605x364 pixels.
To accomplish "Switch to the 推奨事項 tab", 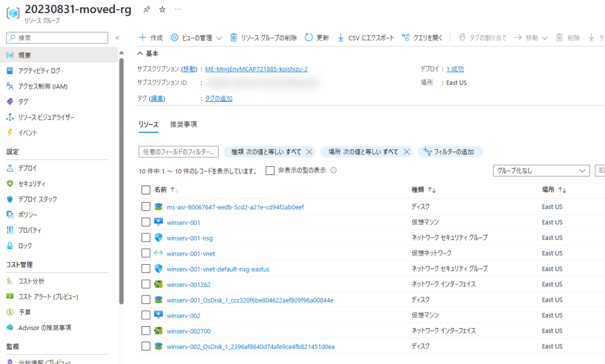I will pos(184,125).
